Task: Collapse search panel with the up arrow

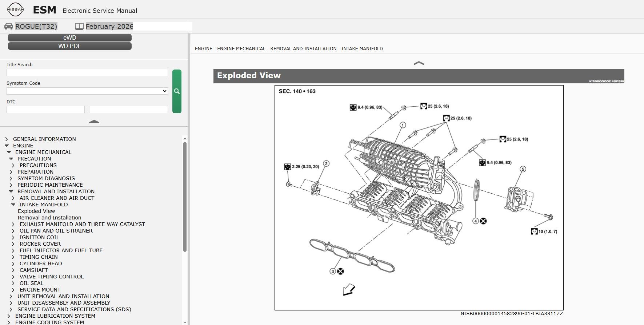Action: 94,122
